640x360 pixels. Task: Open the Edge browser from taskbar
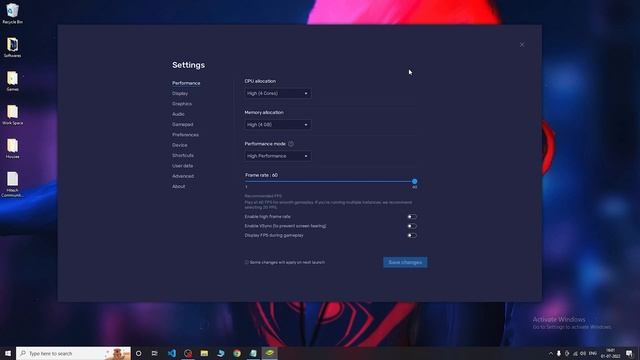(x=220, y=353)
